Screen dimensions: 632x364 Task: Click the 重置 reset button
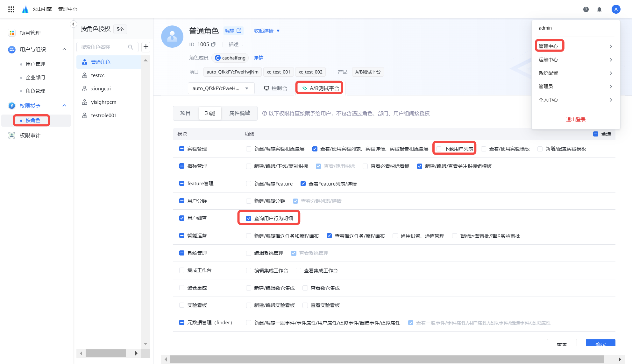click(x=562, y=343)
